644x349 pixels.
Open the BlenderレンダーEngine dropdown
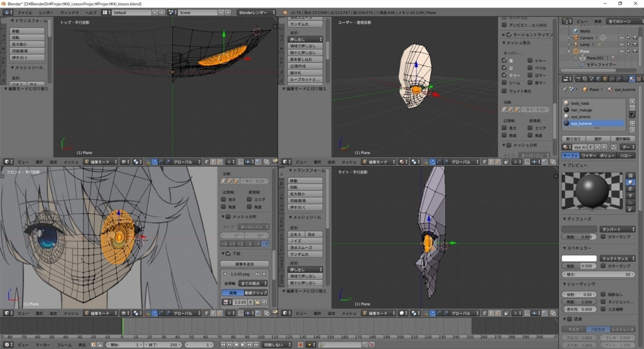point(257,13)
